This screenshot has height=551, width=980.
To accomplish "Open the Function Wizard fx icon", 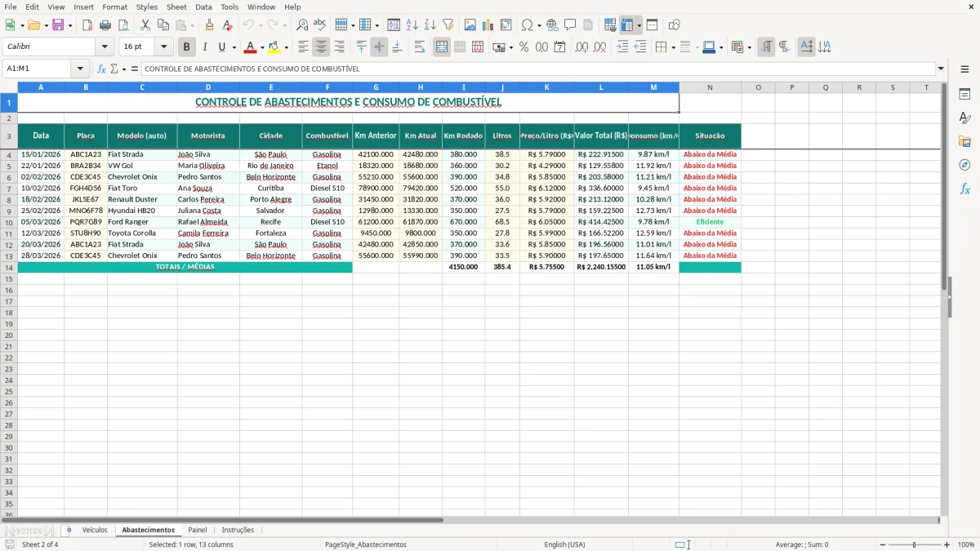I will tap(101, 69).
